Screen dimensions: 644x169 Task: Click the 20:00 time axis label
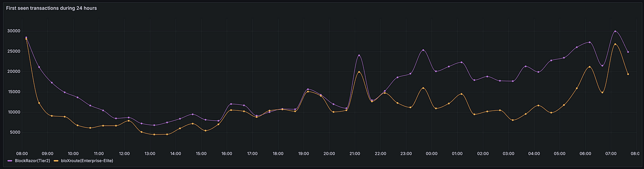tap(329, 153)
